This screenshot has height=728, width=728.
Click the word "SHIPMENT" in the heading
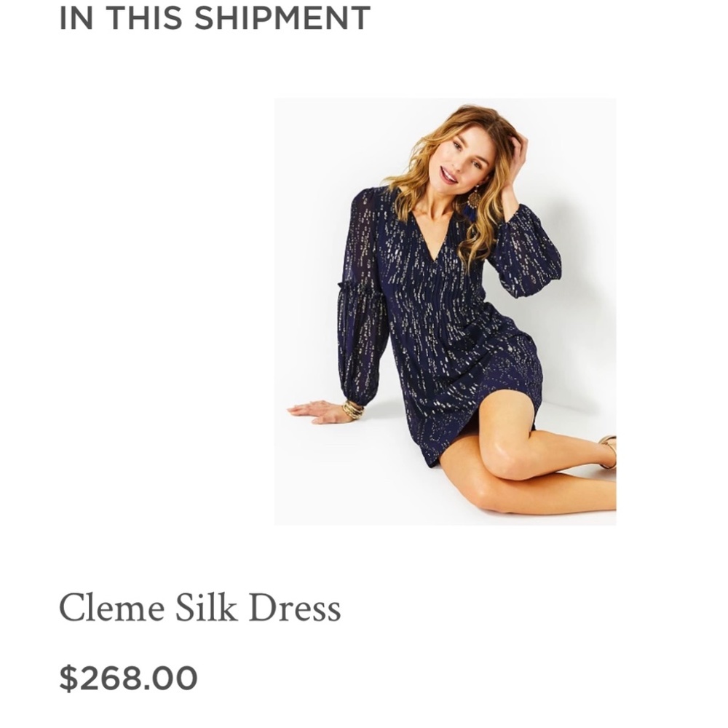[282, 18]
